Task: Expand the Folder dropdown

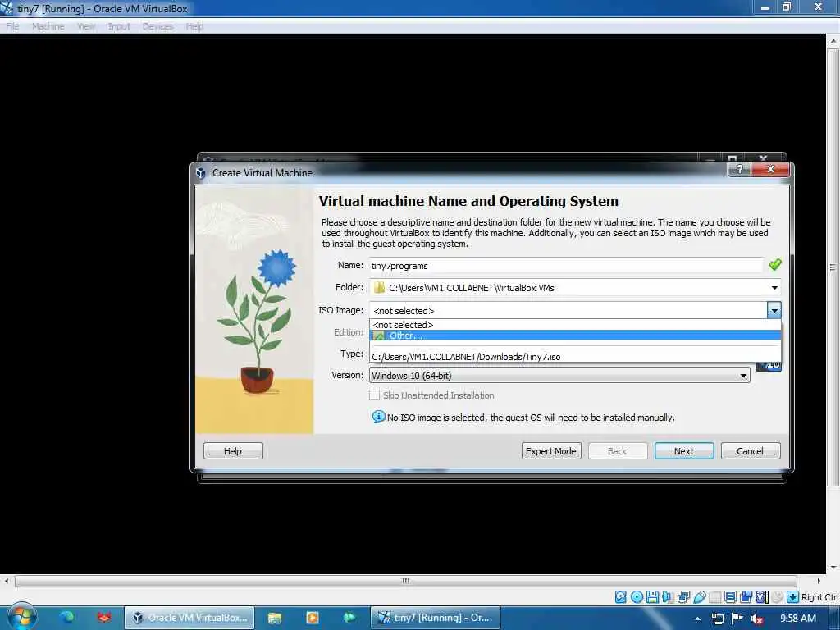Action: (x=774, y=288)
